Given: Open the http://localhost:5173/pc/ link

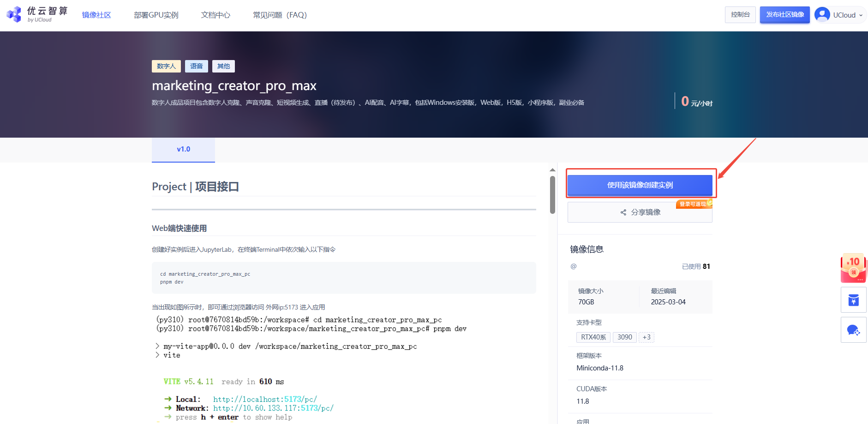Looking at the screenshot, I should [x=265, y=399].
